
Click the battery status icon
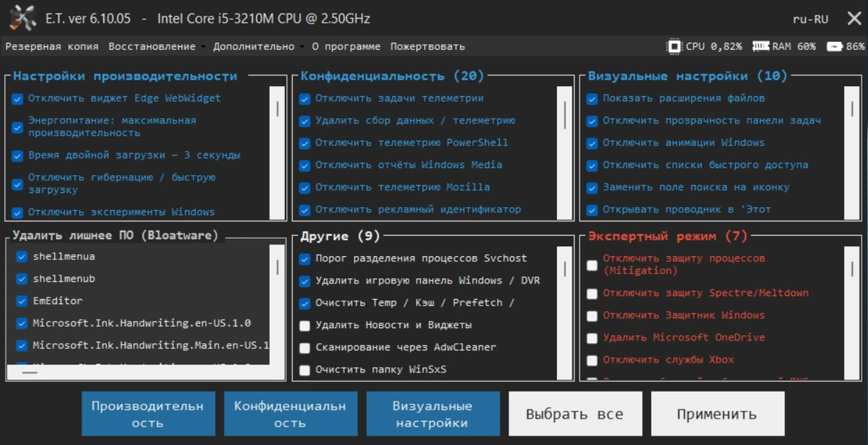[835, 46]
